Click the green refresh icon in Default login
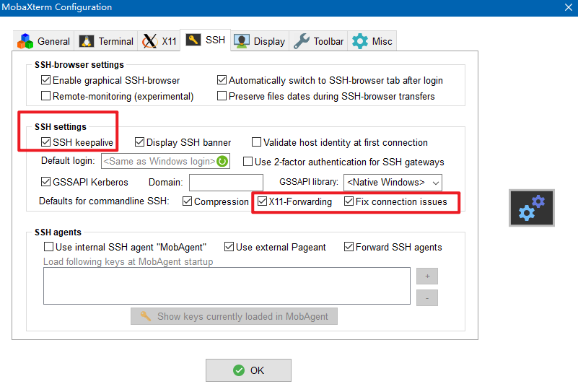This screenshot has height=392, width=578. tap(222, 161)
